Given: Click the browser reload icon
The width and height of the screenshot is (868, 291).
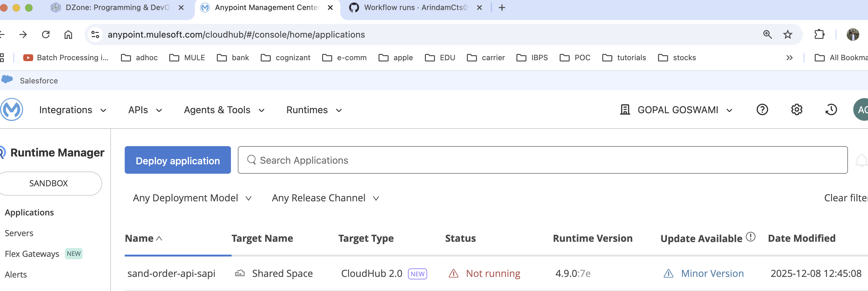Looking at the screenshot, I should tap(46, 34).
